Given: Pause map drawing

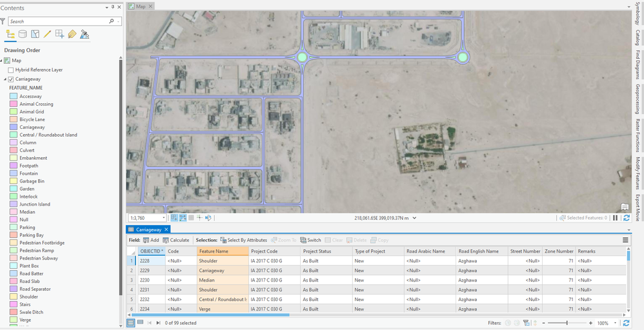Looking at the screenshot, I should tap(615, 218).
